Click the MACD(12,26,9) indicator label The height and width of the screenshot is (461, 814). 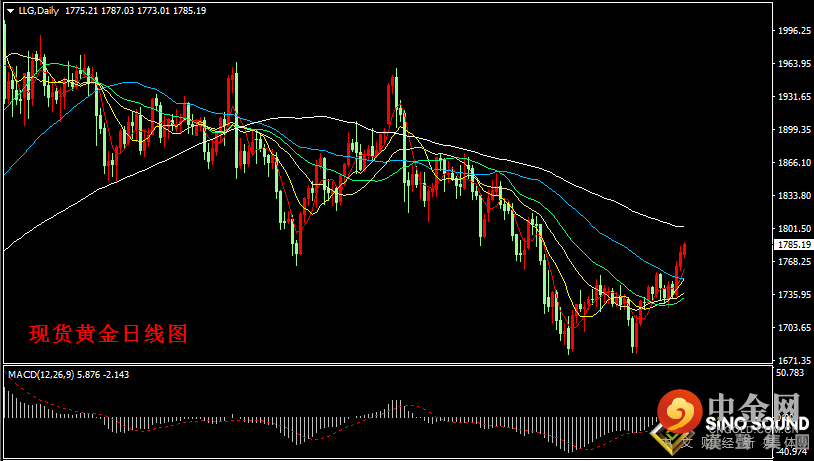(41, 374)
